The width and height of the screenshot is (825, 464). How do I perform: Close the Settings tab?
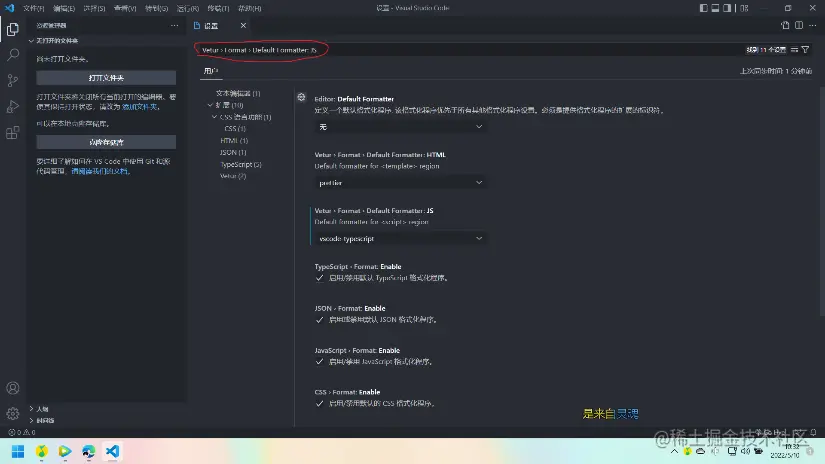(x=243, y=25)
